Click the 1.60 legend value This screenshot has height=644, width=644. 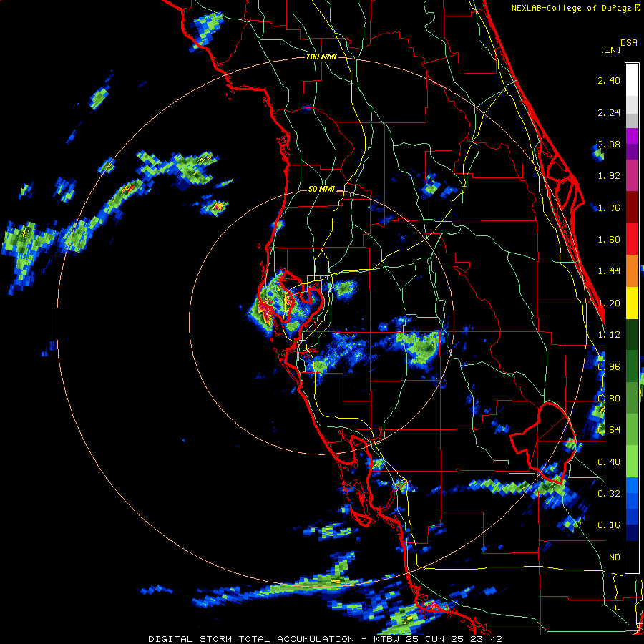[609, 240]
